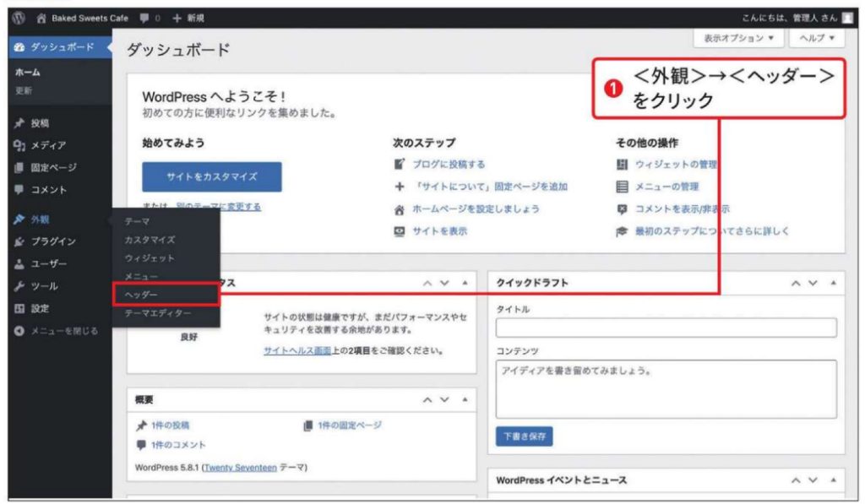Click the plus icon for 新規
This screenshot has height=504, width=865.
point(177,18)
